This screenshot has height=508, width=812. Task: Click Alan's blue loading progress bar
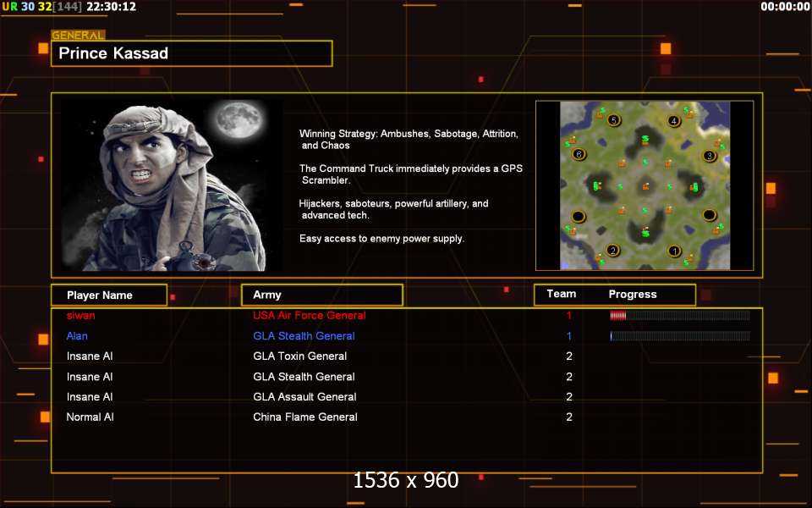[680, 336]
